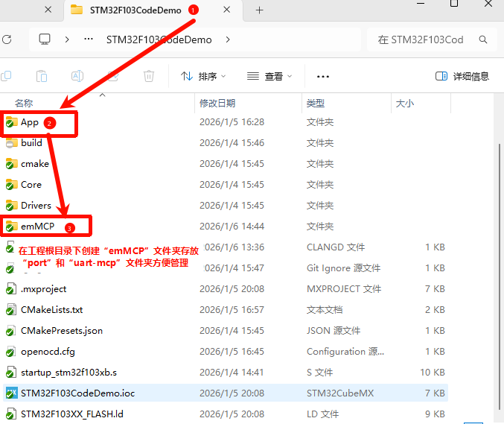Toggle the 详细信息 details pane

tap(462, 76)
